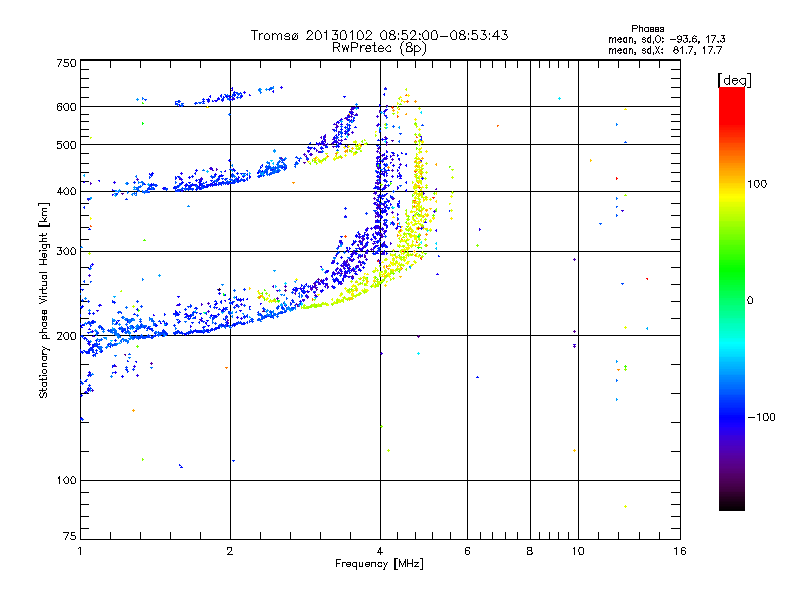Click the y-axis tick label "200"
Image resolution: width=800 pixels, height=600 pixels.
click(67, 336)
